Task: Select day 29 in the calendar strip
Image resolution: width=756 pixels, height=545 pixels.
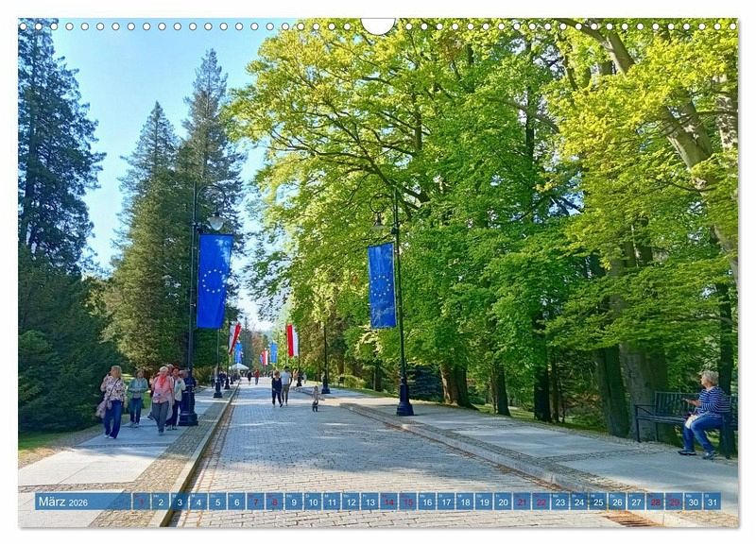Action: [675, 502]
